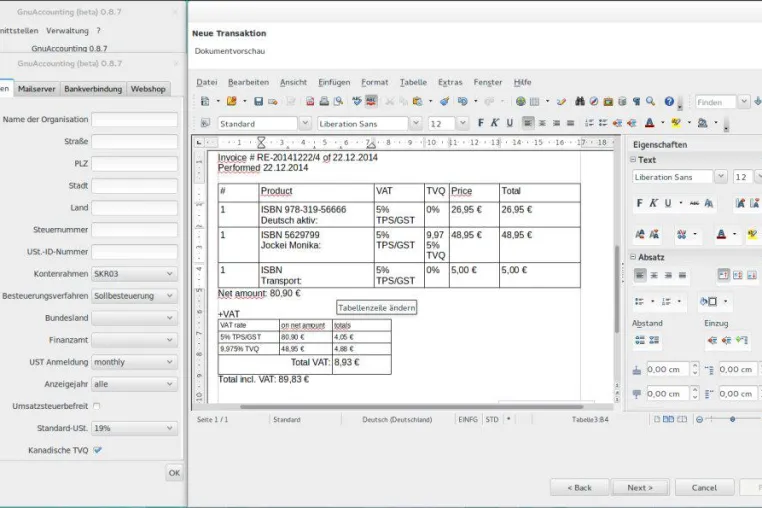The width and height of the screenshot is (762, 508).
Task: Open Standard-USt. 19% dropdown
Action: (x=134, y=428)
